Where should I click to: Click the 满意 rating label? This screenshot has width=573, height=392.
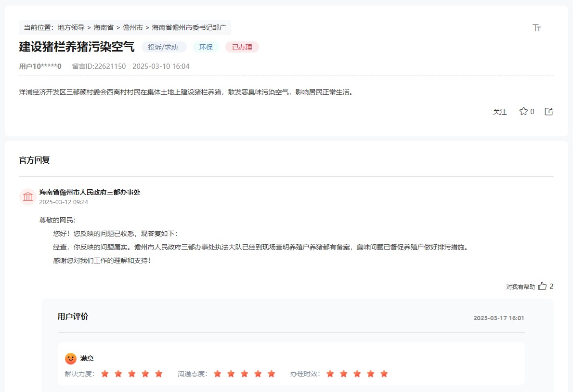pyautogui.click(x=87, y=358)
